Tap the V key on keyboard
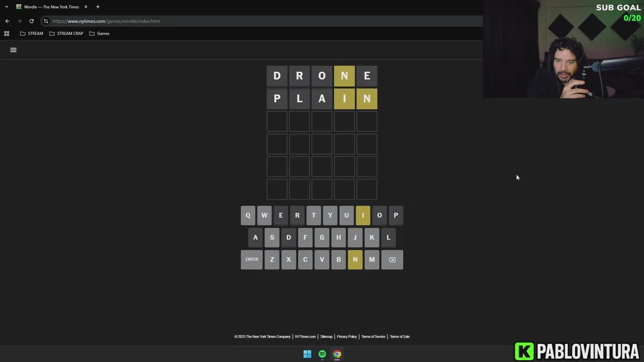 pos(322,259)
